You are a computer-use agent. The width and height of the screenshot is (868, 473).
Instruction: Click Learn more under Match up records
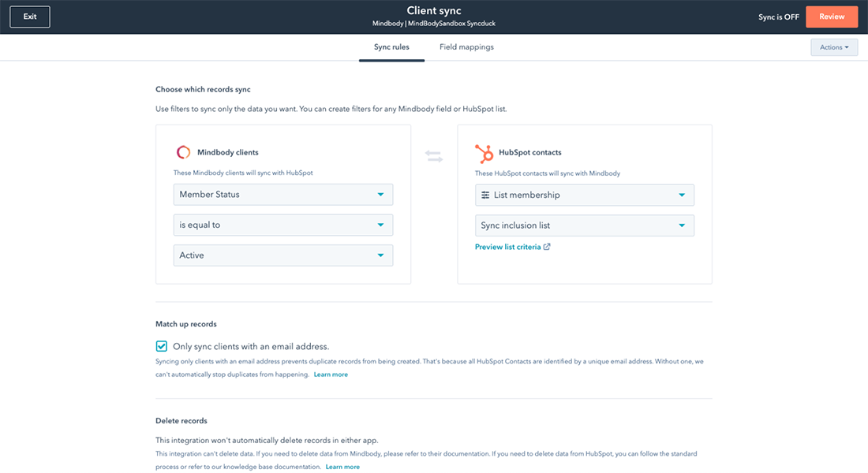pyautogui.click(x=331, y=374)
